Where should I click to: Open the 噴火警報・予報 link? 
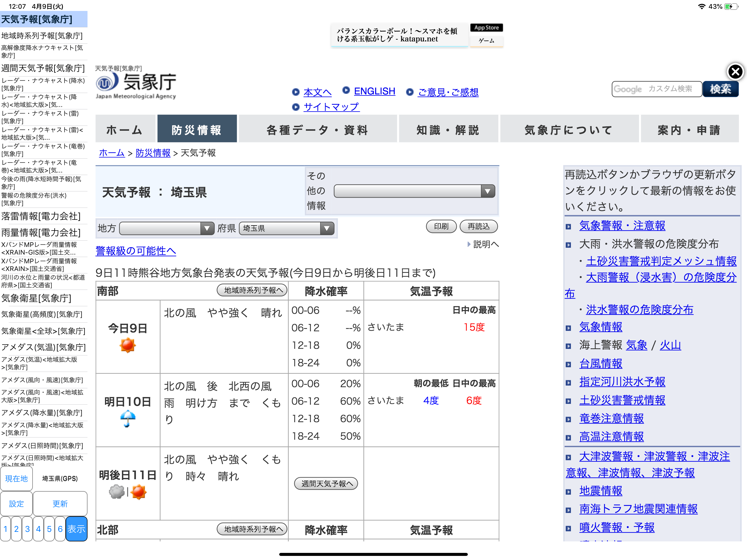617,527
